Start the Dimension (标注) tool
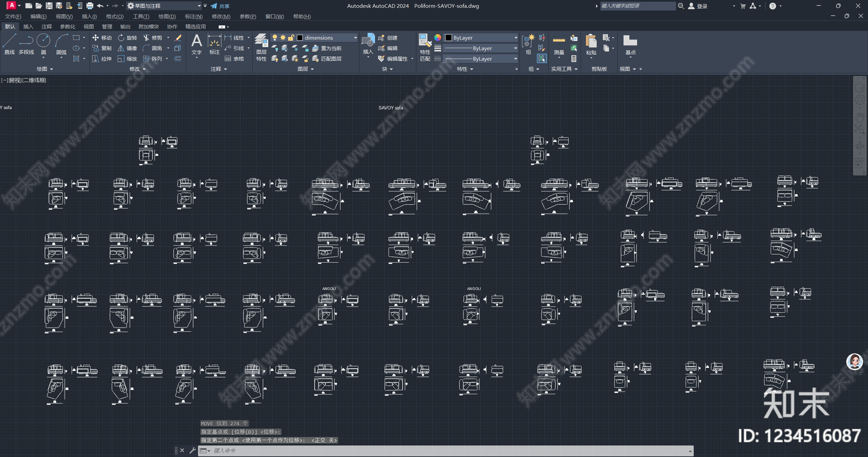 tap(214, 44)
